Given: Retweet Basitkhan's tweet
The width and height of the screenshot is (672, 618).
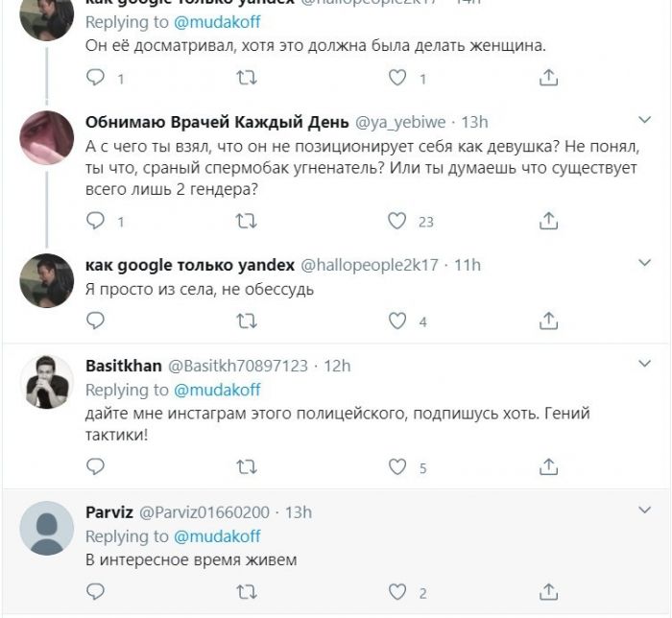Looking at the screenshot, I should pyautogui.click(x=247, y=467).
